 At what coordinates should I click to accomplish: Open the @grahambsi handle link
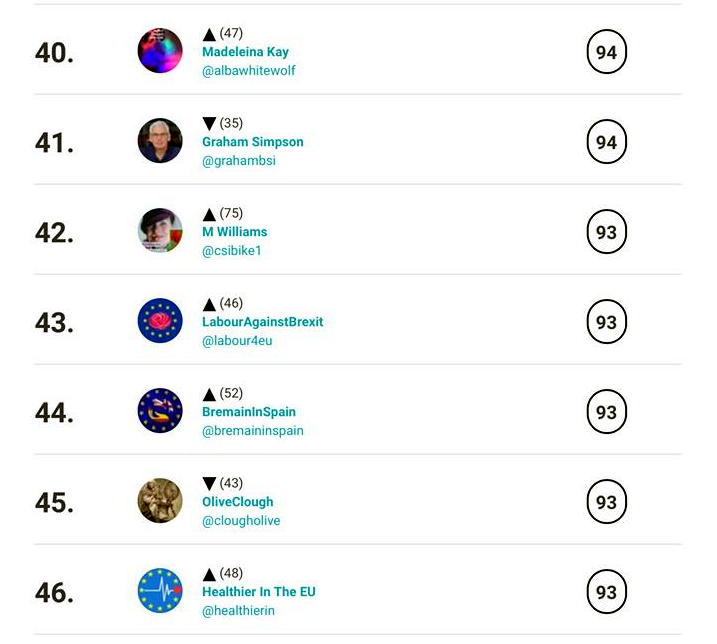(x=239, y=161)
